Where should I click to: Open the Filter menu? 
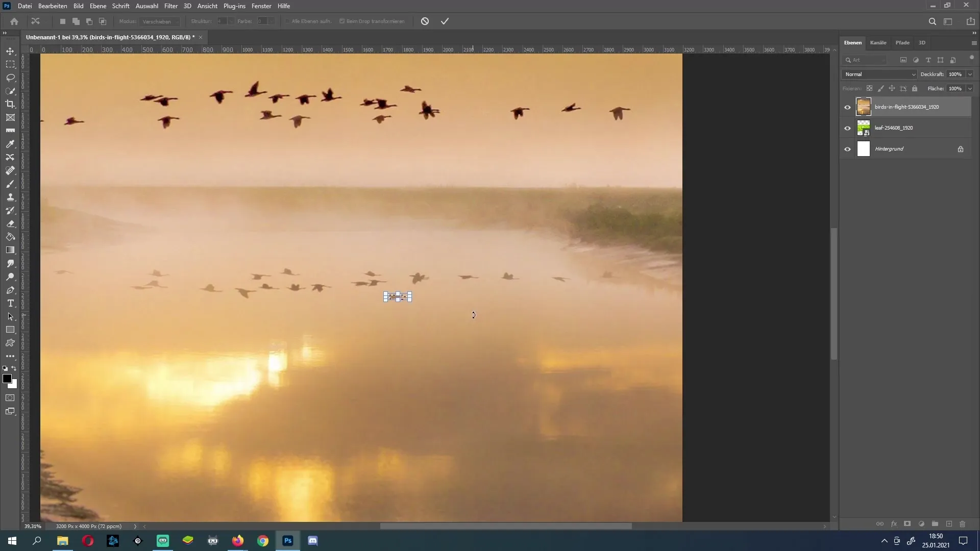(170, 6)
